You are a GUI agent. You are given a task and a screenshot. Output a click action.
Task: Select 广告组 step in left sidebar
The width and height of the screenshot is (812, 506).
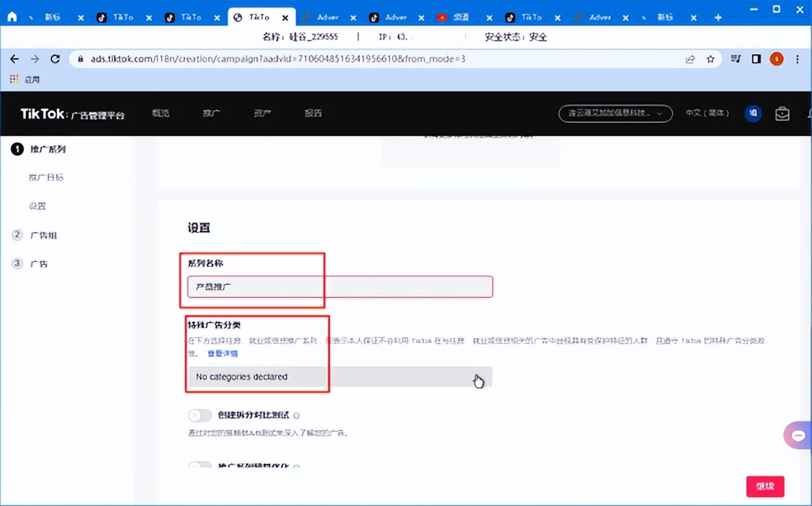(x=44, y=235)
